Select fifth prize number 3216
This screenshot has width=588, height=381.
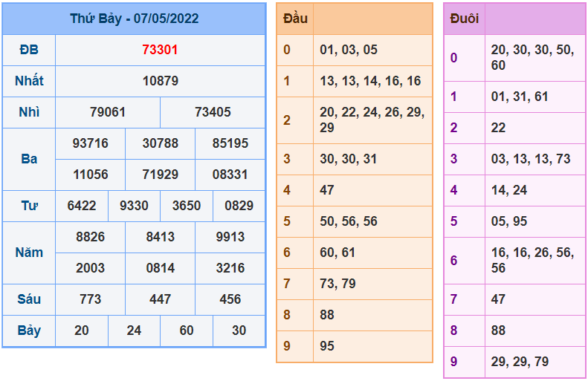pyautogui.click(x=230, y=267)
